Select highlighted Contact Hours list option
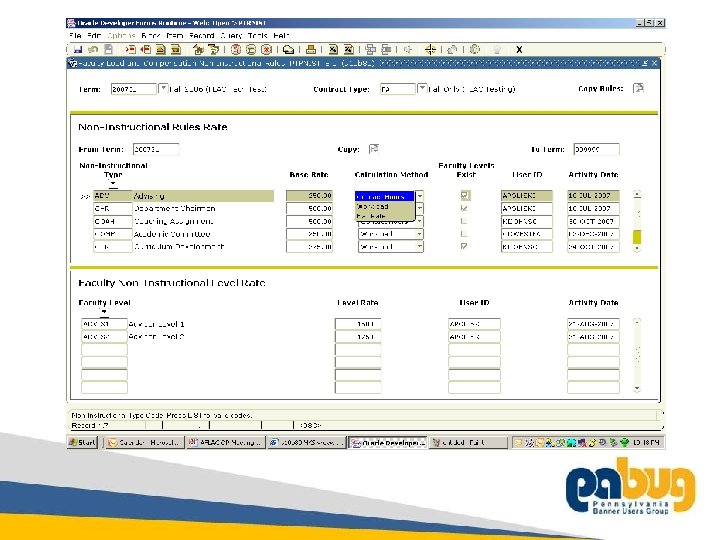720x540 pixels. click(x=384, y=197)
